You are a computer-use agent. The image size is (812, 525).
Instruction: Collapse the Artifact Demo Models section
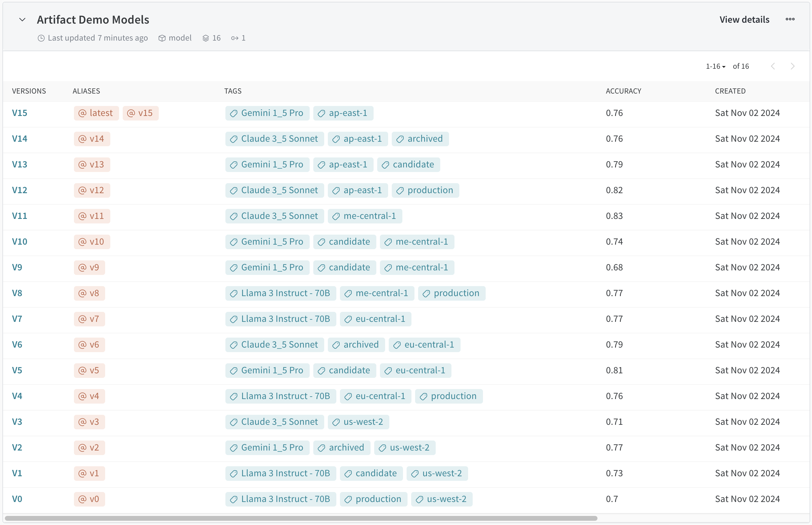click(22, 20)
